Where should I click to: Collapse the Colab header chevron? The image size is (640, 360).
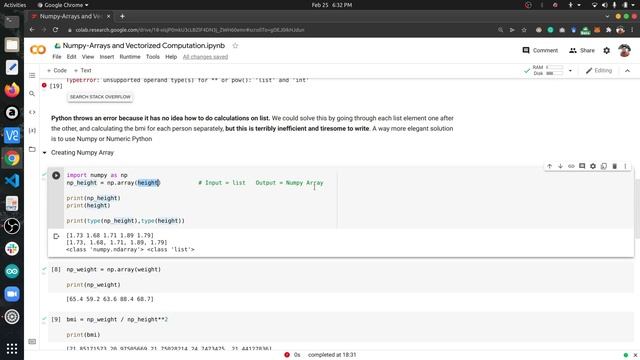pos(627,71)
